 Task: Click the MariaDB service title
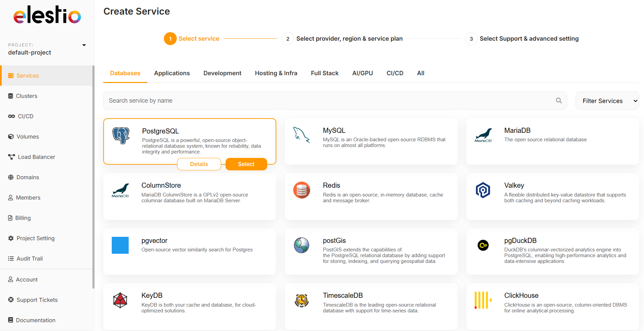point(517,130)
